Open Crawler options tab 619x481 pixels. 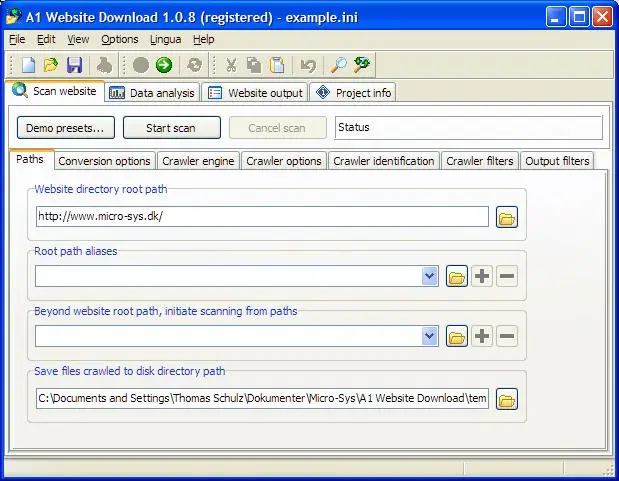[x=284, y=161]
